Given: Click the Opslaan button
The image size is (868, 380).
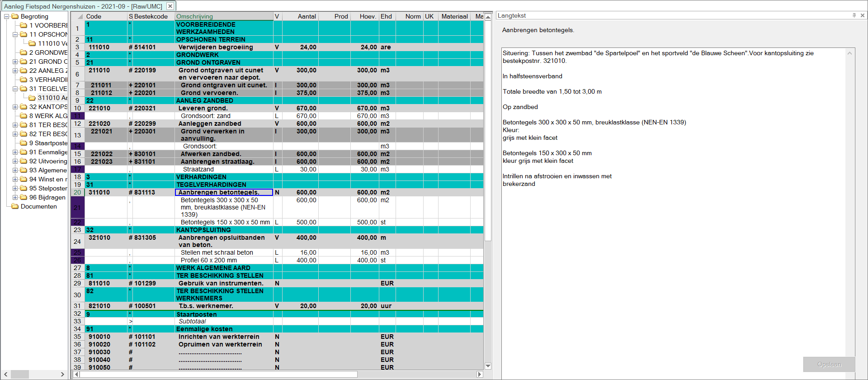Looking at the screenshot, I should [x=829, y=364].
